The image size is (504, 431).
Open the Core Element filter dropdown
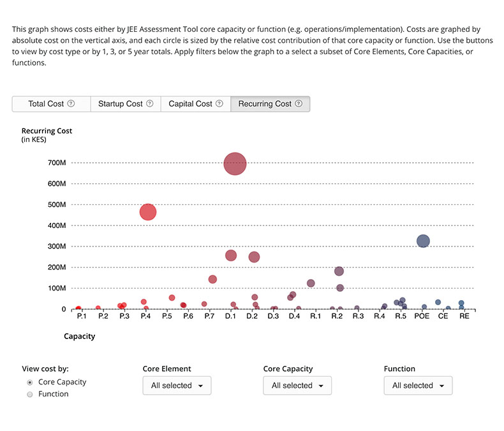pyautogui.click(x=177, y=385)
